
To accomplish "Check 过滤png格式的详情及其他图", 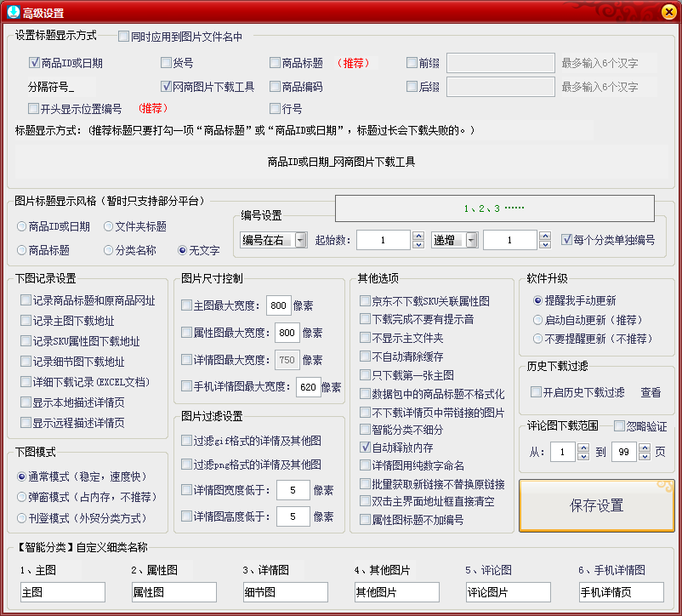I will 186,465.
